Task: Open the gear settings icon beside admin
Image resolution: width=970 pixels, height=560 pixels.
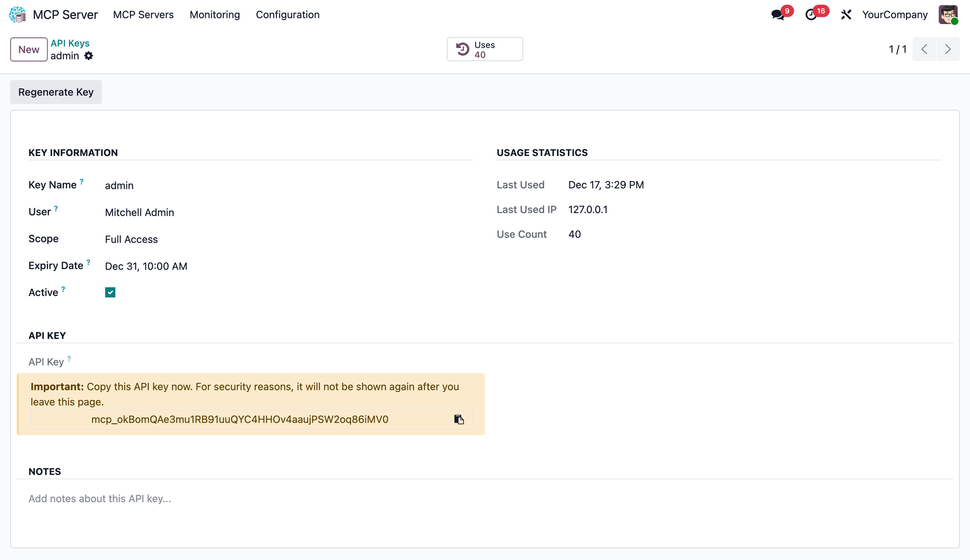Action: pyautogui.click(x=89, y=56)
